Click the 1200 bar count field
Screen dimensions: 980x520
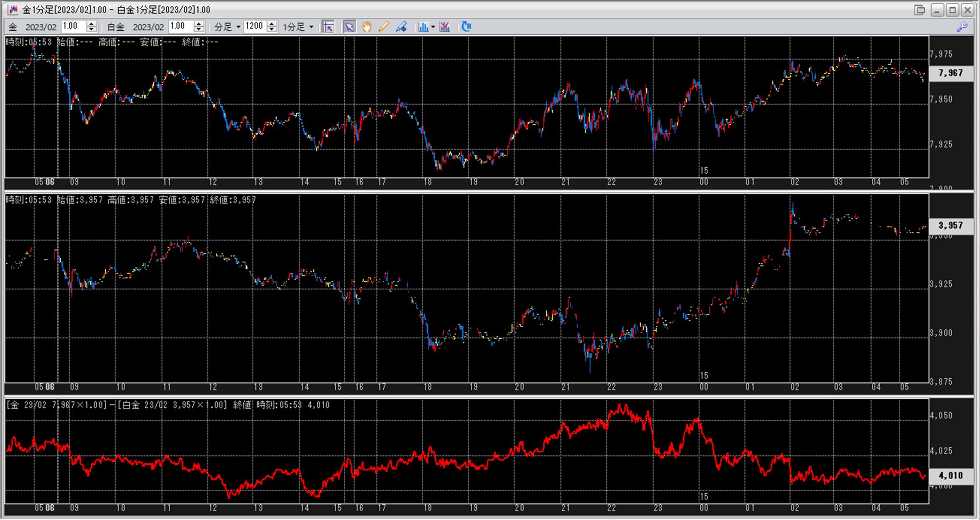[254, 26]
